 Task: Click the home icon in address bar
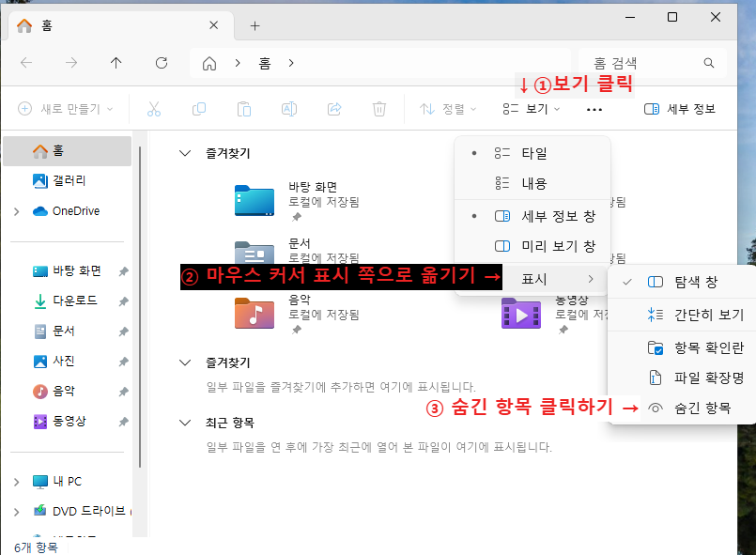point(209,63)
